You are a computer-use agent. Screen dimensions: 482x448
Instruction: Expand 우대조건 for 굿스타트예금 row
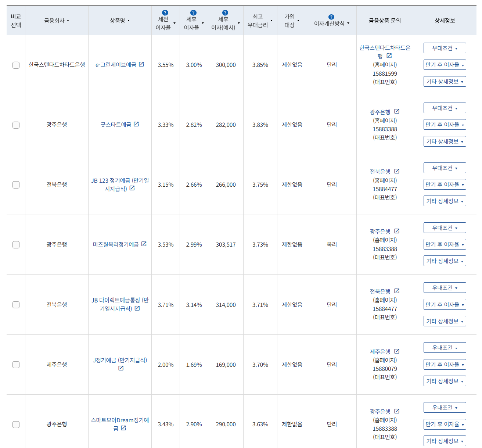445,108
